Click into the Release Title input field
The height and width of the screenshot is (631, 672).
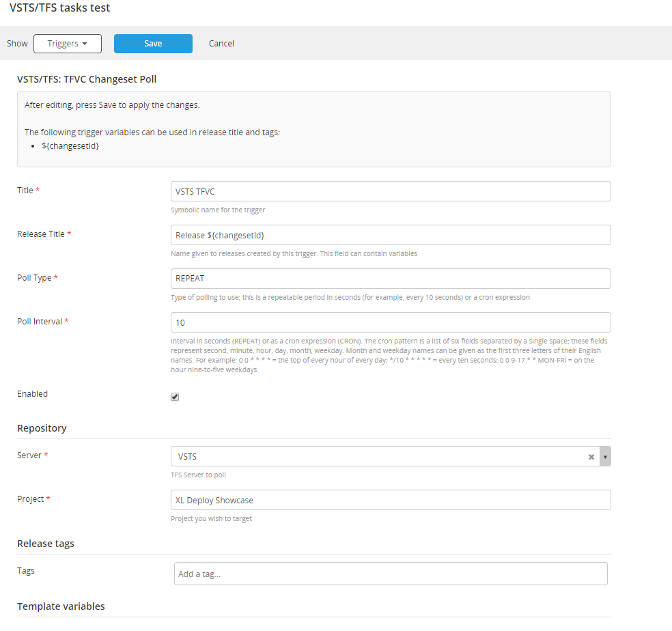click(x=390, y=235)
